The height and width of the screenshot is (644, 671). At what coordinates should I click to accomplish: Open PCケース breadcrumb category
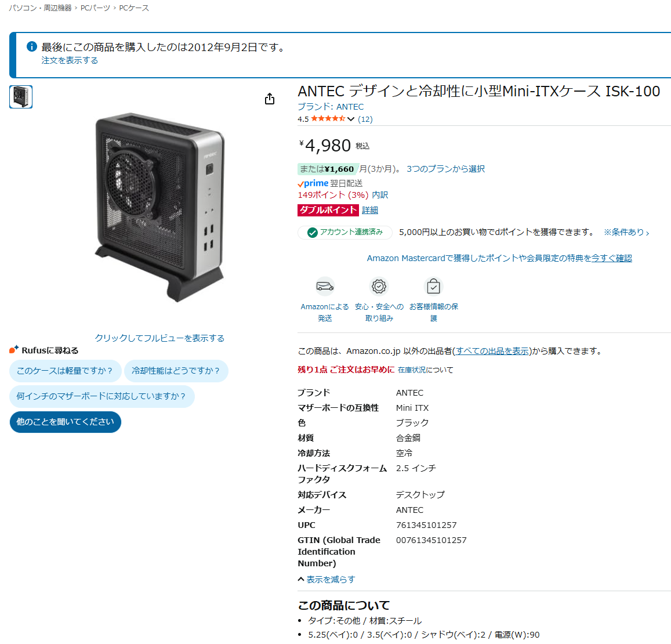(x=134, y=8)
